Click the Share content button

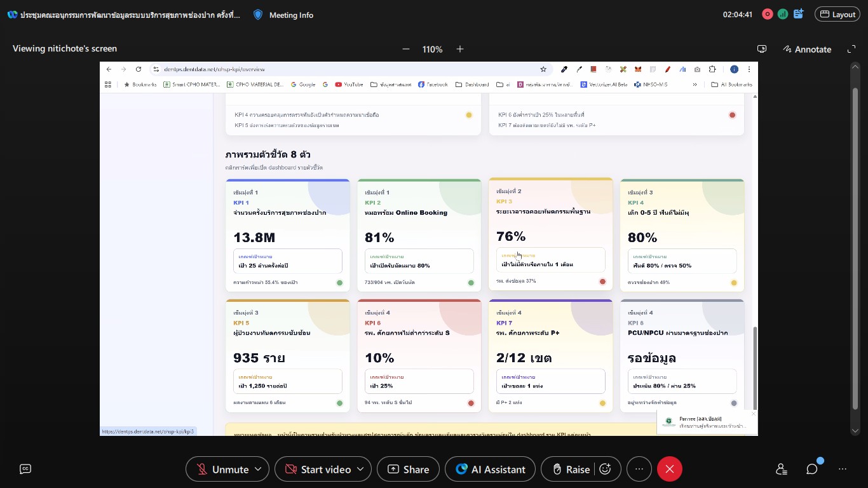click(408, 469)
